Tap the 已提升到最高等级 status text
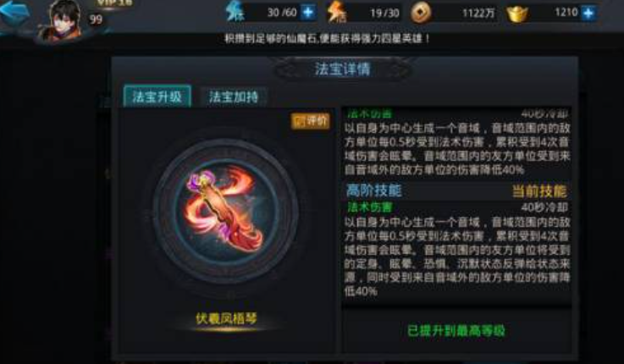 (456, 331)
